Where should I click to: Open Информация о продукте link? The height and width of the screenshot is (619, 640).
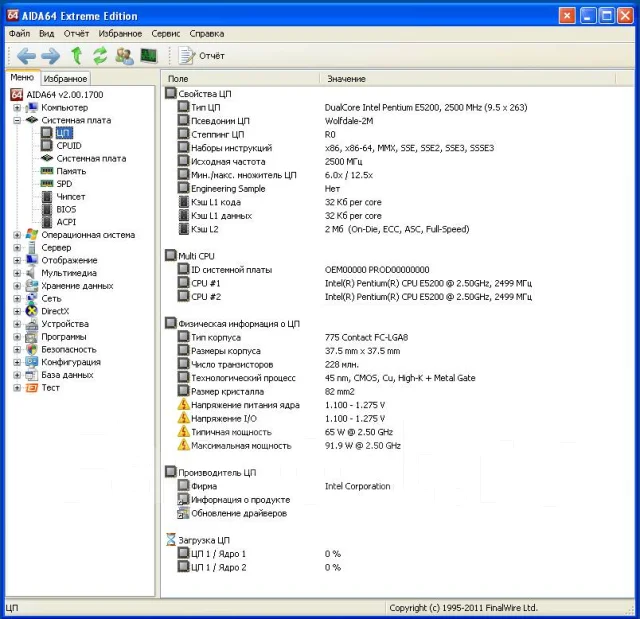(240, 500)
